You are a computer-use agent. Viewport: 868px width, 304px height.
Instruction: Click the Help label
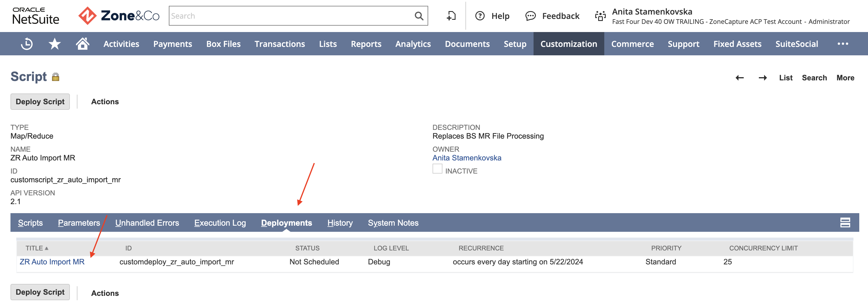[x=500, y=16]
